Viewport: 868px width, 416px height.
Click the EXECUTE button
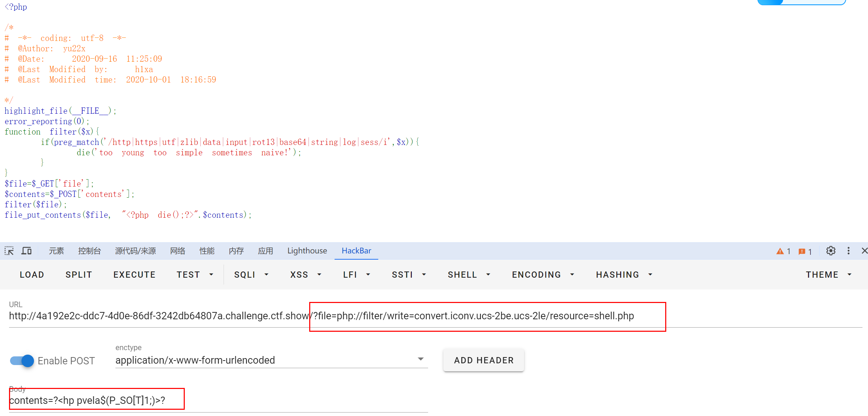(x=134, y=275)
